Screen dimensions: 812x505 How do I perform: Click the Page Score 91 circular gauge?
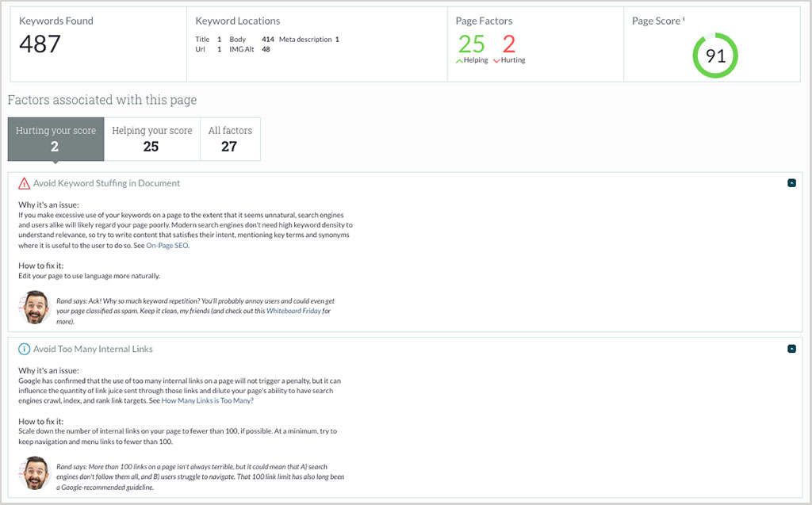(715, 55)
